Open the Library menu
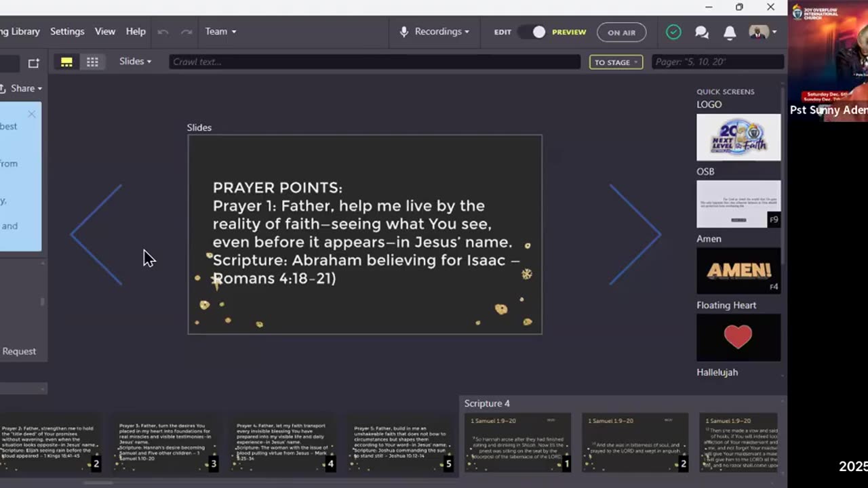Viewport: 868px width, 488px height. tap(20, 31)
